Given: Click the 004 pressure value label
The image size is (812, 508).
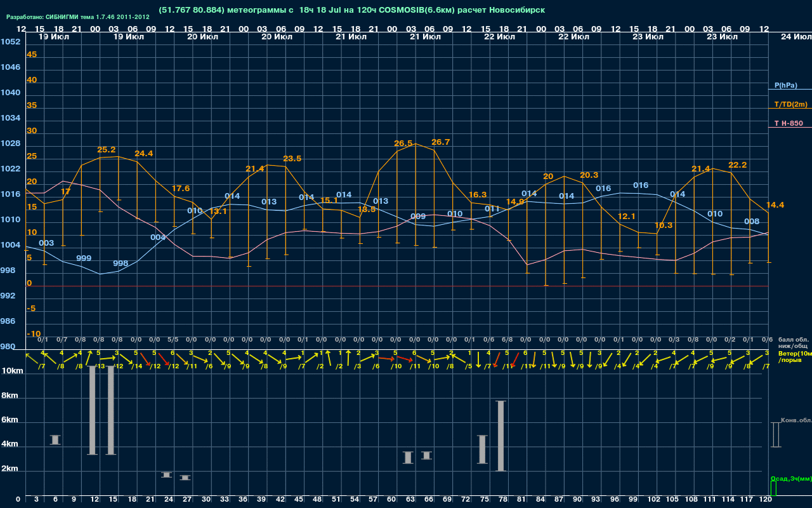Looking at the screenshot, I should tap(158, 237).
